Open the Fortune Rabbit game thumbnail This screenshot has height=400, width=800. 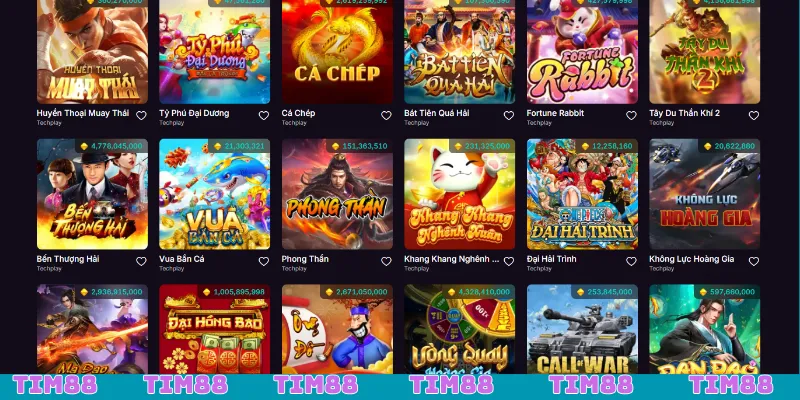tap(582, 52)
